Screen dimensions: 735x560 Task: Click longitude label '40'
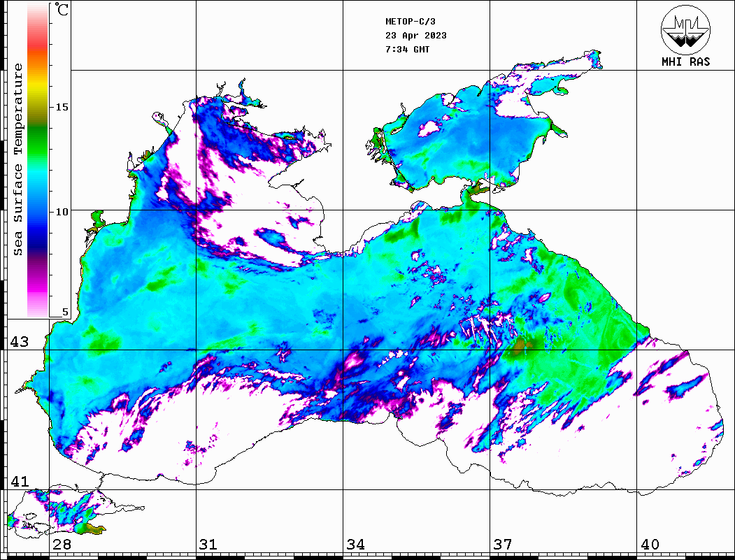pyautogui.click(x=650, y=545)
